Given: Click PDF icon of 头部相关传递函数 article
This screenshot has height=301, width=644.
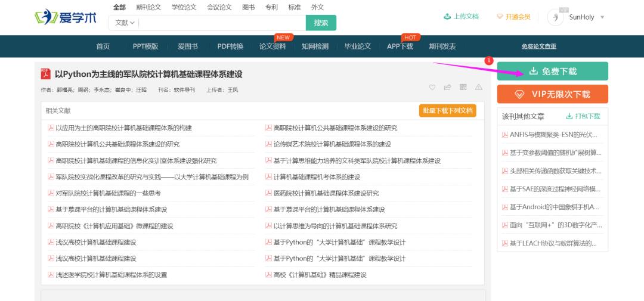Looking at the screenshot, I should (505, 171).
